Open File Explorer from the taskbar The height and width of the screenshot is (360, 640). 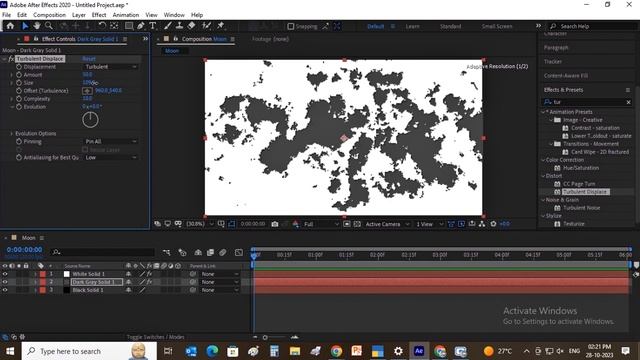point(295,351)
